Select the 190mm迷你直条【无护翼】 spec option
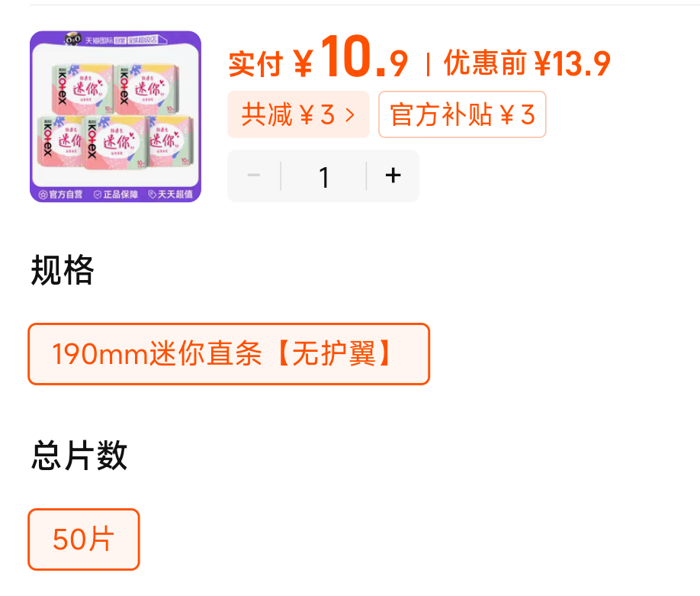Screen dimensions: 700x596 point(229,354)
